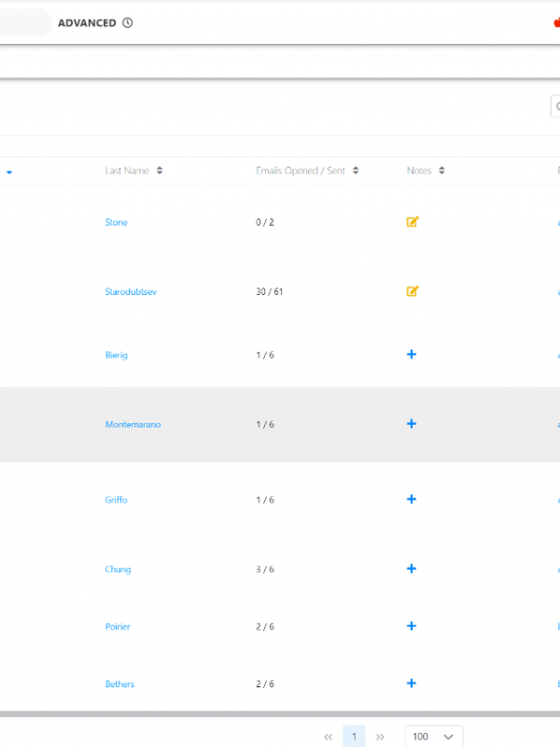The height and width of the screenshot is (747, 560).
Task: Open the edit note icon for Stone
Action: pos(413,222)
